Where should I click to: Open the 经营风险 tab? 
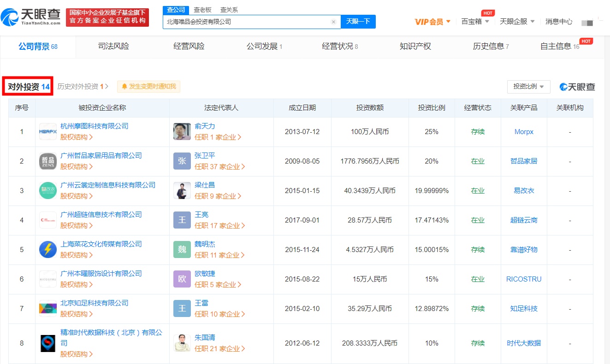[x=189, y=47]
